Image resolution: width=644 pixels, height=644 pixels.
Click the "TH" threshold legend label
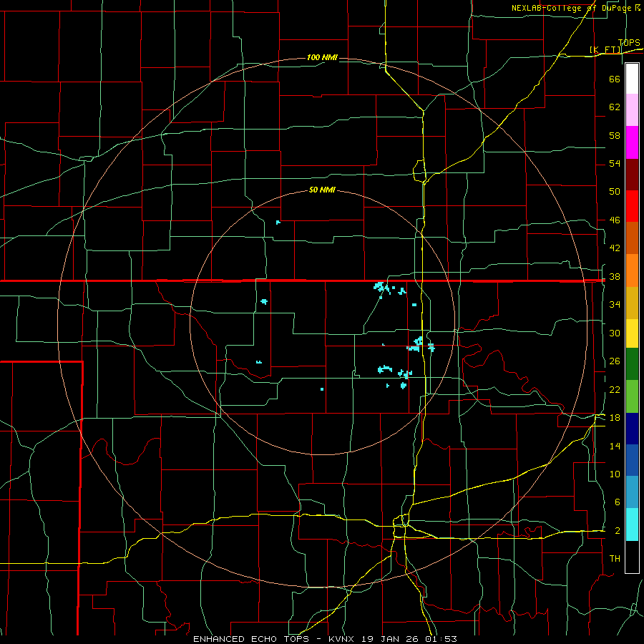coord(615,559)
